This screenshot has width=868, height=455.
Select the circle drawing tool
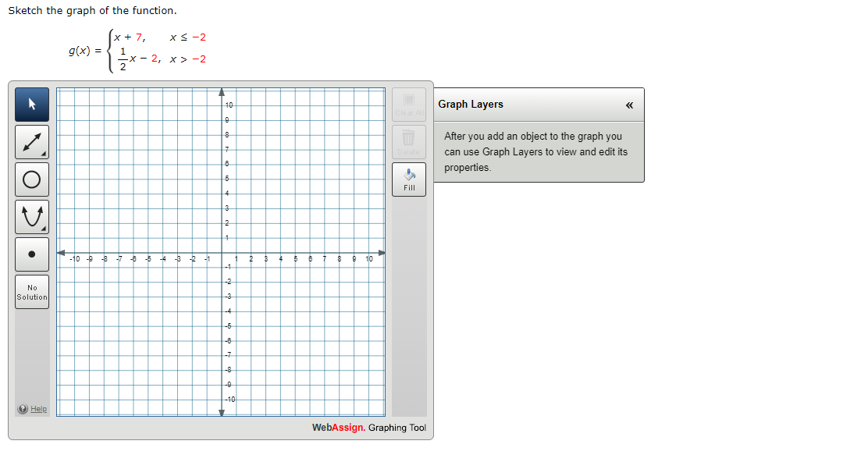tap(31, 179)
